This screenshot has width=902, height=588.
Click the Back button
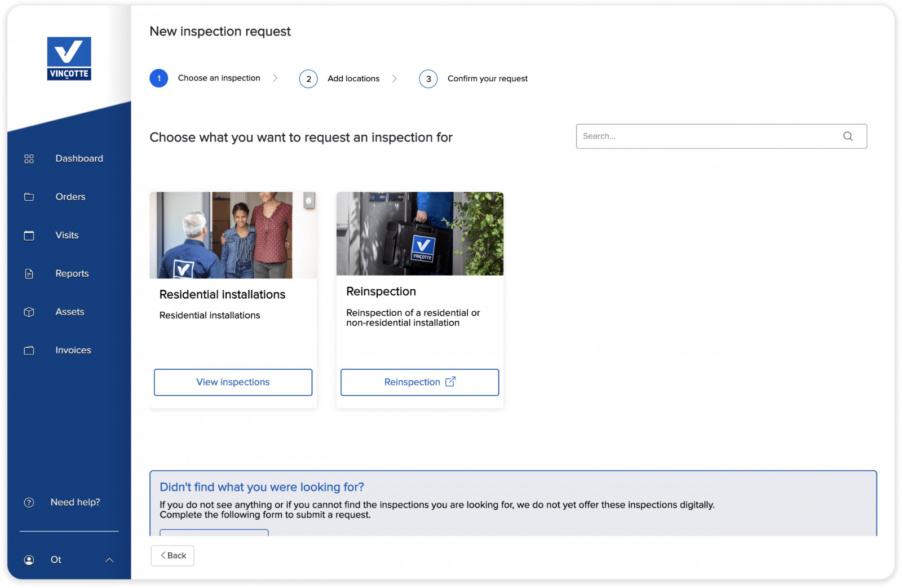tap(172, 555)
